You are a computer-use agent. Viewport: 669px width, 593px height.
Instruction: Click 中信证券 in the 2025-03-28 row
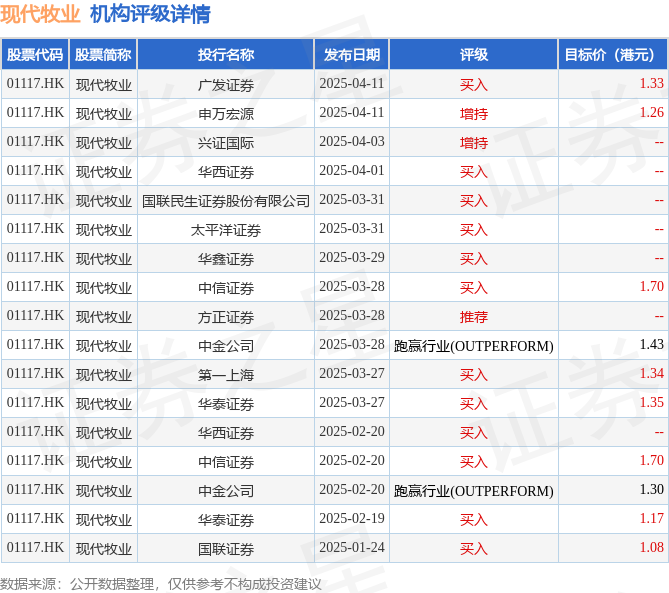point(226,288)
